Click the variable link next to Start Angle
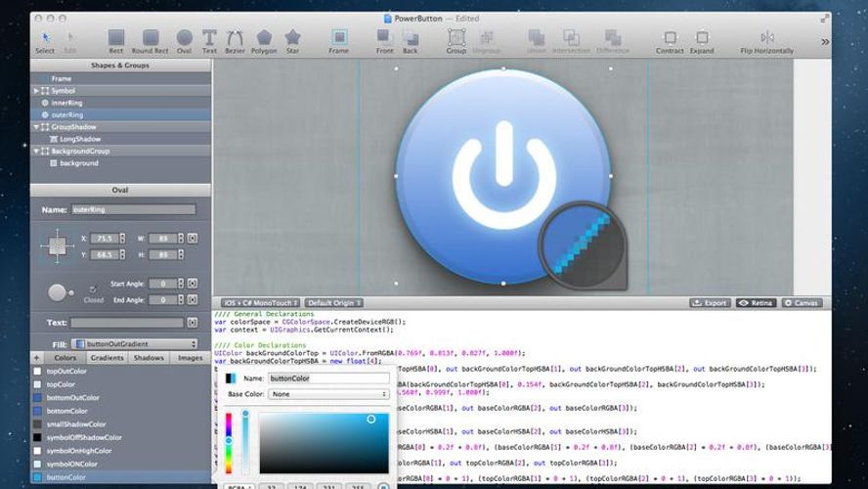This screenshot has height=489, width=868. tap(193, 284)
